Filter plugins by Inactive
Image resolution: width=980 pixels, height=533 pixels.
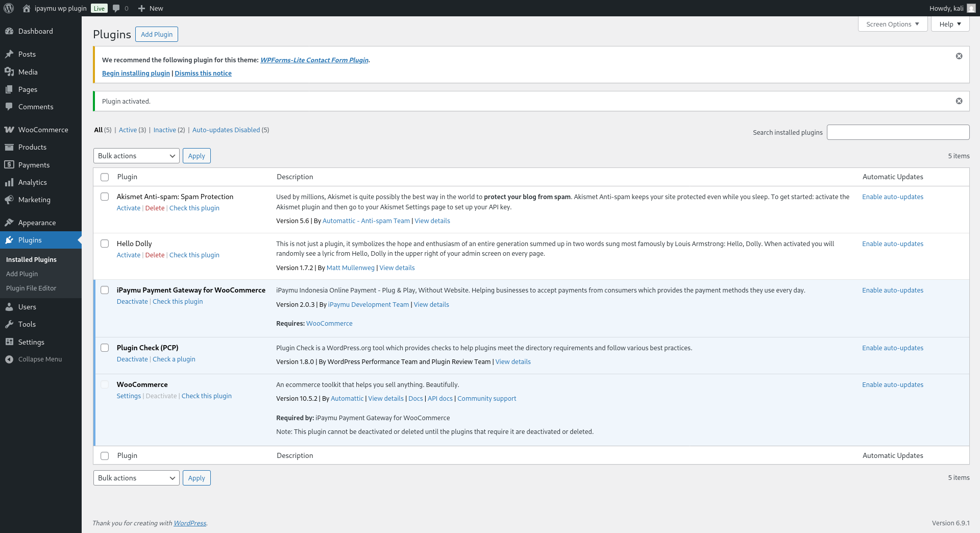click(x=165, y=130)
